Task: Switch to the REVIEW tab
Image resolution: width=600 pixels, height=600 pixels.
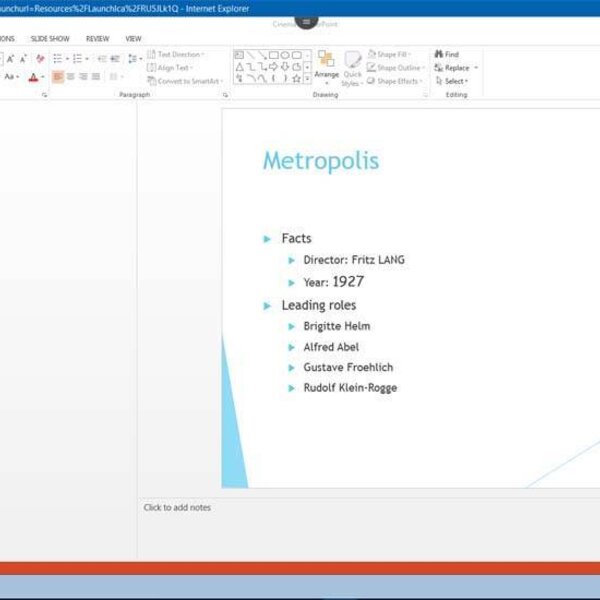Action: pyautogui.click(x=98, y=39)
